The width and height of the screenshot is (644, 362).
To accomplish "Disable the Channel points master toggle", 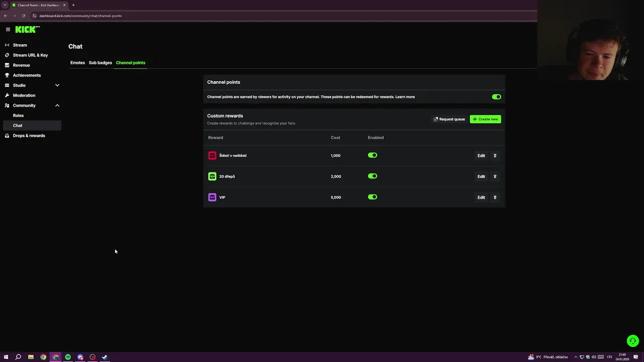I will click(496, 97).
